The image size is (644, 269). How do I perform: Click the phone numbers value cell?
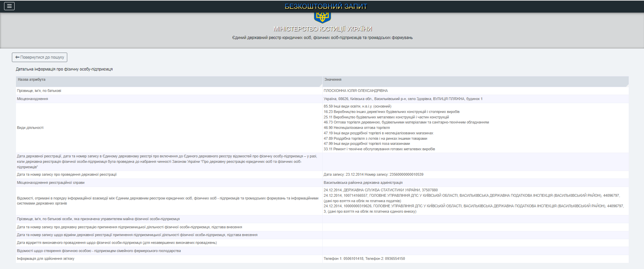[x=364, y=259]
